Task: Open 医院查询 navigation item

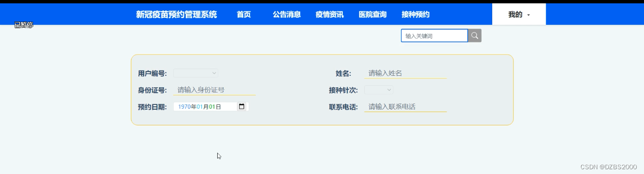Action: 373,14
